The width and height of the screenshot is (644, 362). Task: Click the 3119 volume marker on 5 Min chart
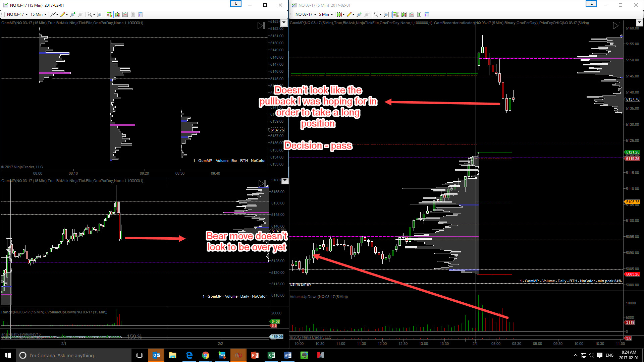click(x=630, y=322)
